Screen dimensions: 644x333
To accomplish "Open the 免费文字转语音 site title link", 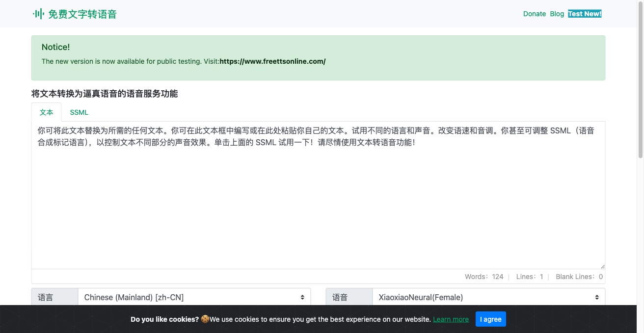I will point(82,14).
